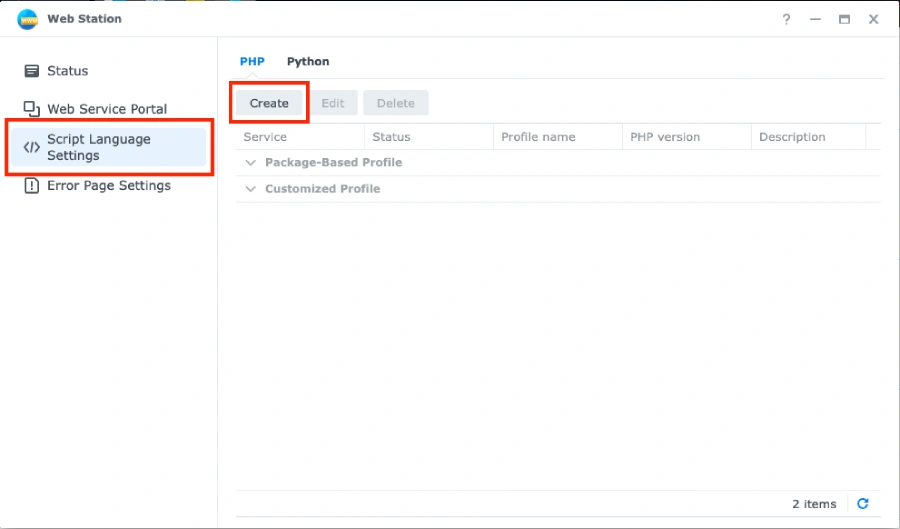Select the Package-Based Profile row text

point(333,162)
